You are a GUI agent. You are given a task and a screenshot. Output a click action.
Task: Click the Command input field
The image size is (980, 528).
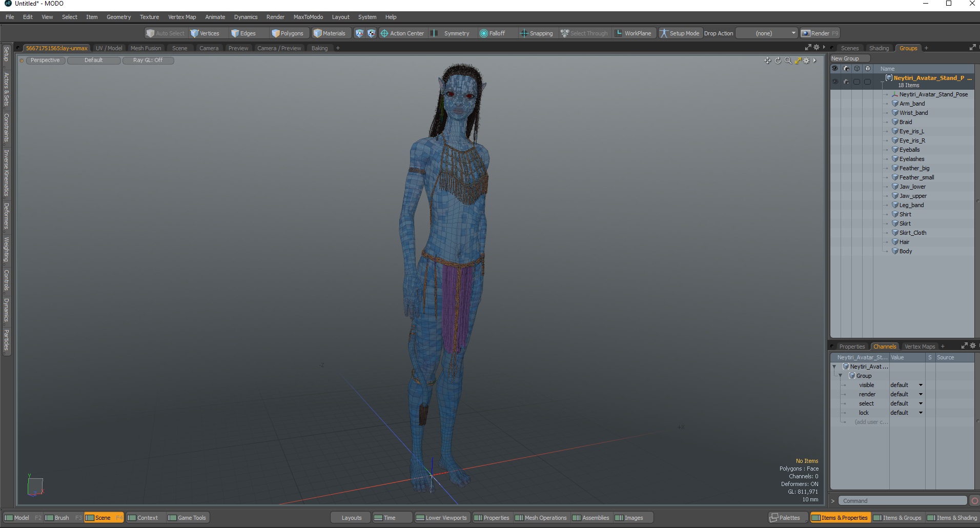click(903, 501)
